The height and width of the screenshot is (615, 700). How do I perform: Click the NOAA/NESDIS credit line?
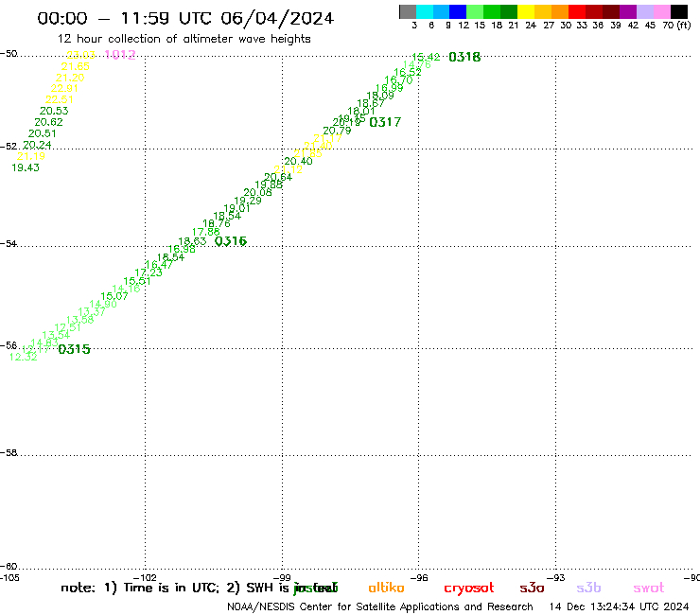tap(380, 607)
